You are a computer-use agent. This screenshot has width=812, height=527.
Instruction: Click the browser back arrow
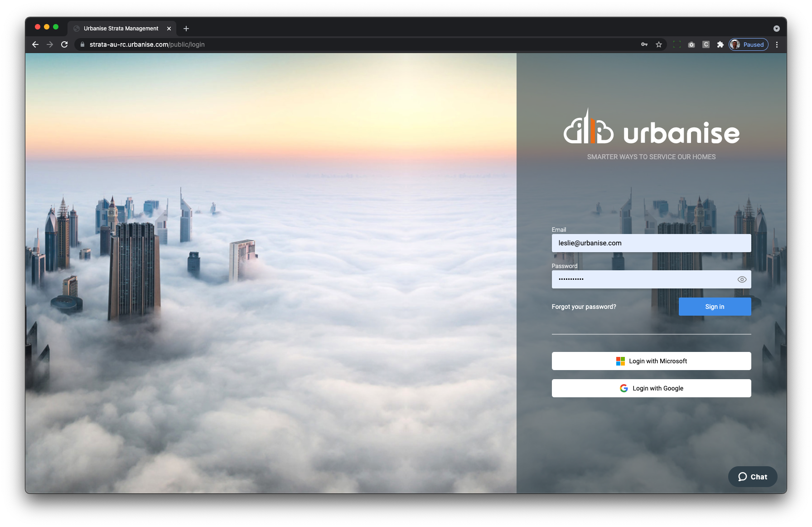[35, 44]
